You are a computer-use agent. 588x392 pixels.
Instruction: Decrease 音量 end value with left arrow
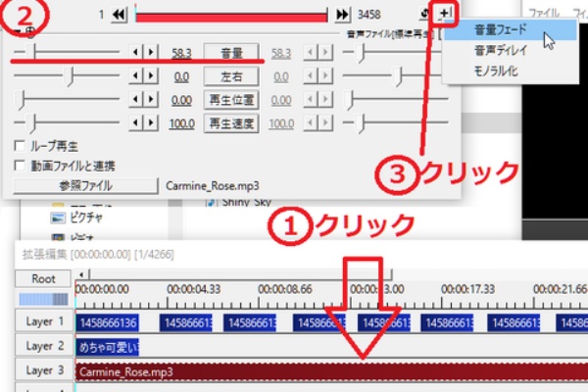click(x=311, y=52)
